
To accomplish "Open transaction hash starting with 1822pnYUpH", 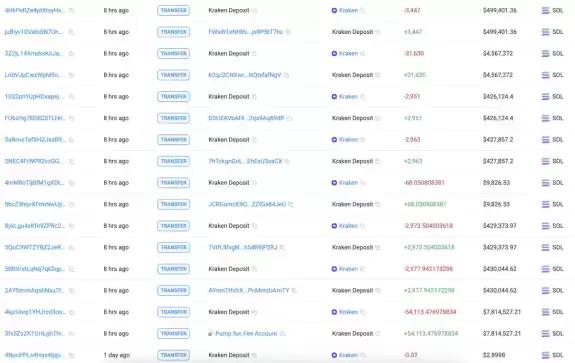I will pos(34,97).
